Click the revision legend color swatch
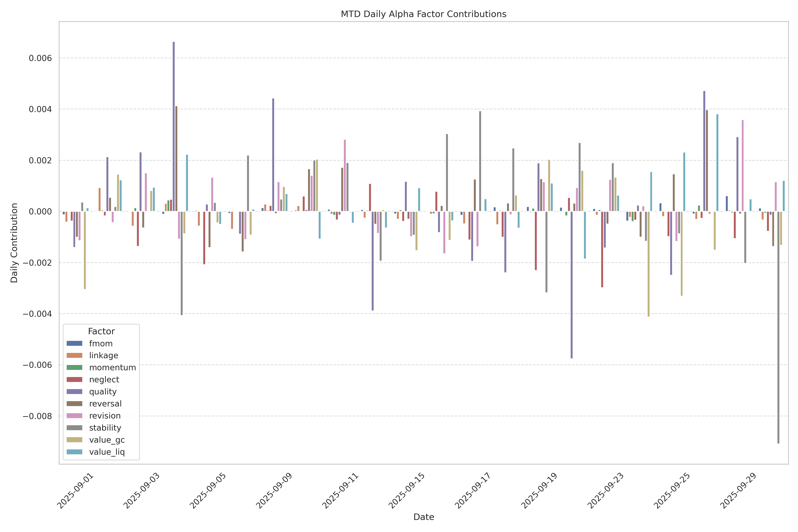The image size is (798, 532). pos(74,416)
